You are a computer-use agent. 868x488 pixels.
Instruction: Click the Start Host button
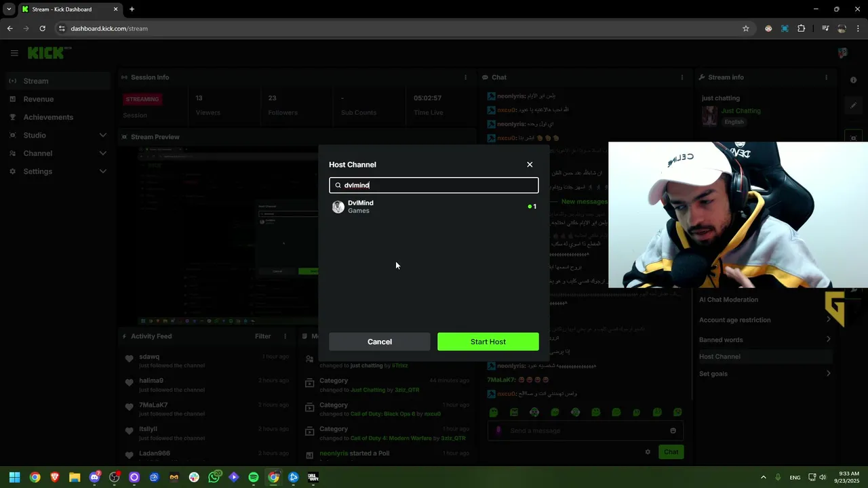point(488,342)
